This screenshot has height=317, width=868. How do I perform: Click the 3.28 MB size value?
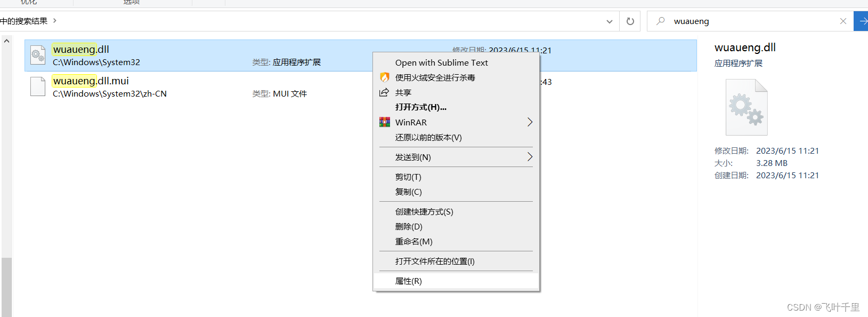point(772,163)
